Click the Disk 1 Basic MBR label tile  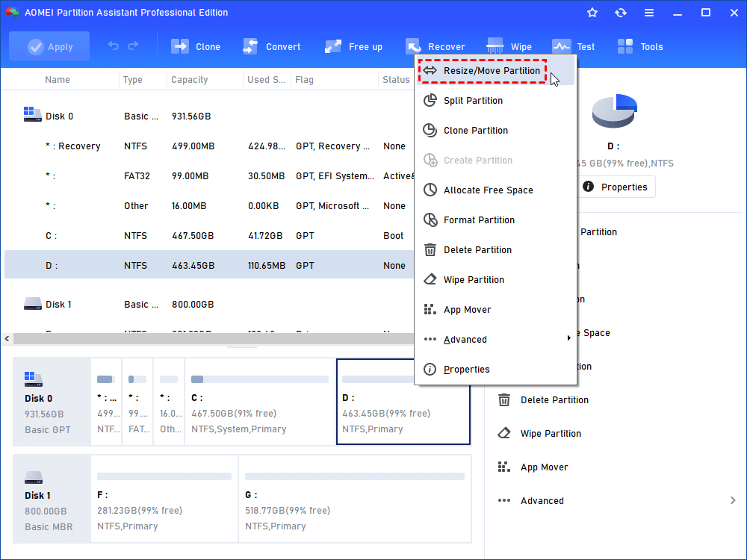point(52,499)
